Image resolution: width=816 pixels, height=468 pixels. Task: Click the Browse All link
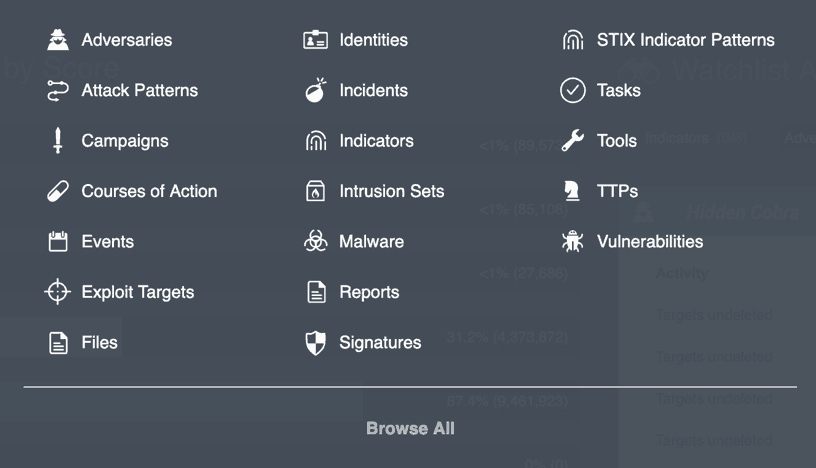[410, 428]
